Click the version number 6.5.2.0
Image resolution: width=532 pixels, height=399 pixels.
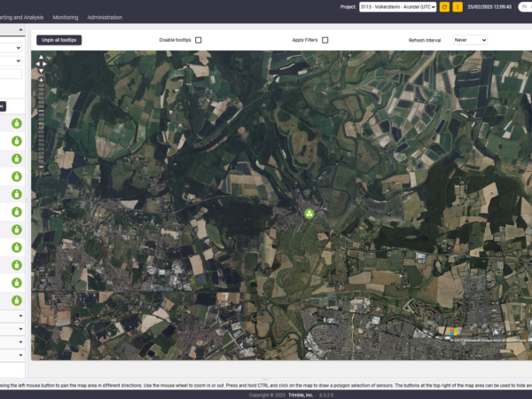[326, 395]
